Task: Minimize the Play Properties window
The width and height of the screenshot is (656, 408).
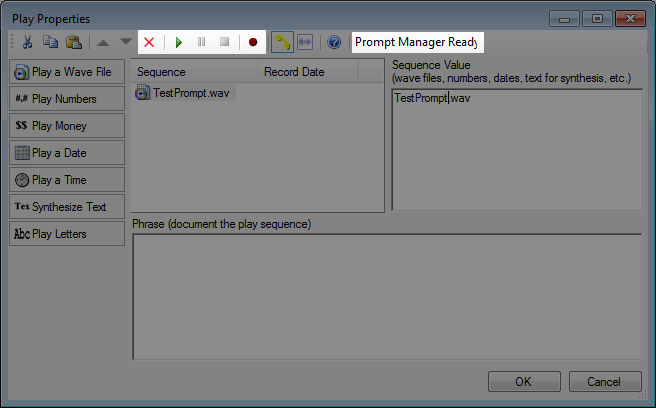Action: (x=564, y=19)
